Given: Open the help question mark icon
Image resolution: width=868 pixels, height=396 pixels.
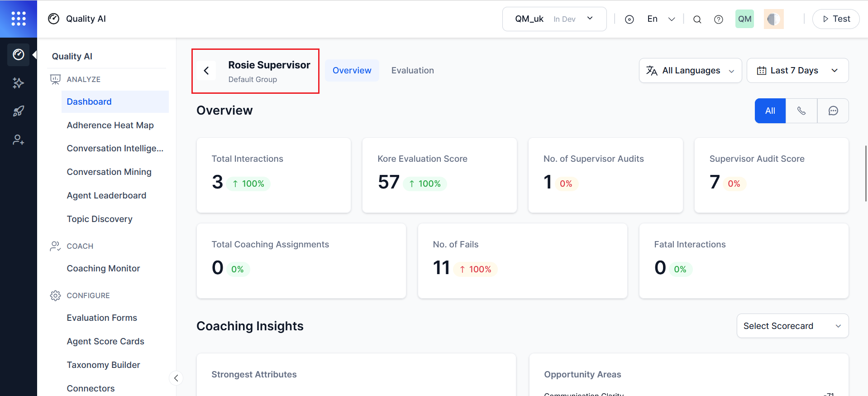Looking at the screenshot, I should [718, 19].
